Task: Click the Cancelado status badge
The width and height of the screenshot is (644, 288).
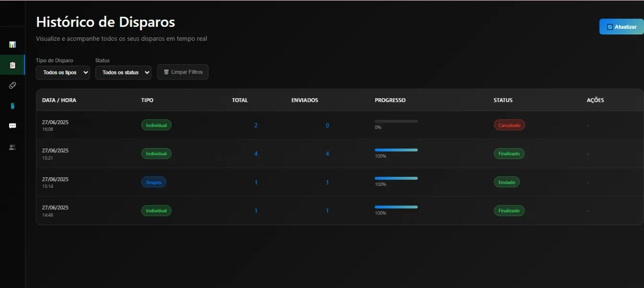Action: [509, 125]
